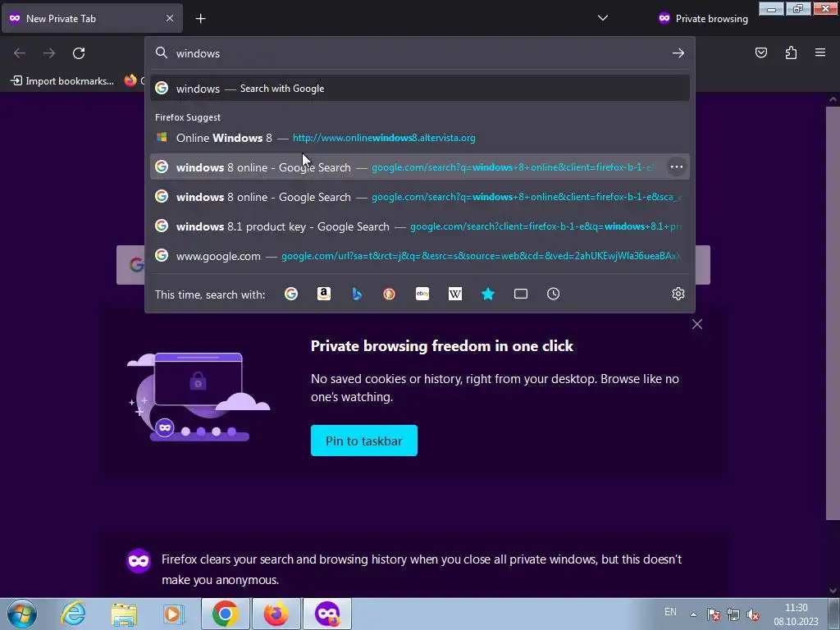Select the New Private Tab tab

coord(92,18)
